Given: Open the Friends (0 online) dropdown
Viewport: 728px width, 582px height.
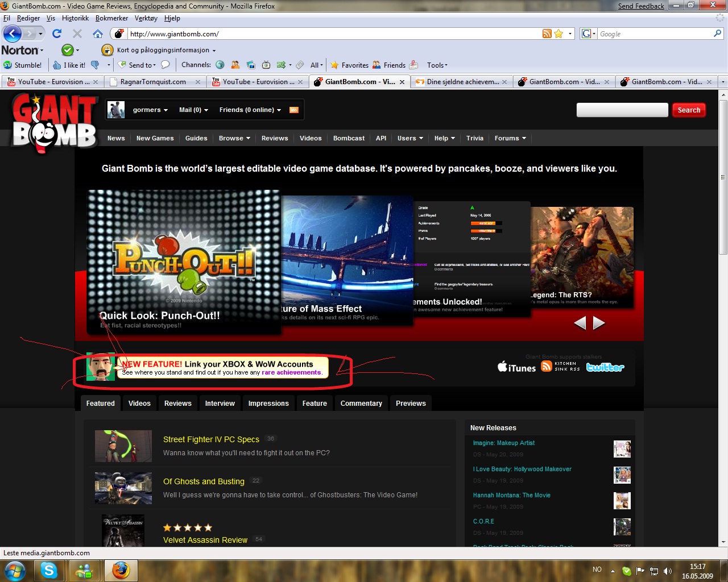Looking at the screenshot, I should point(250,110).
